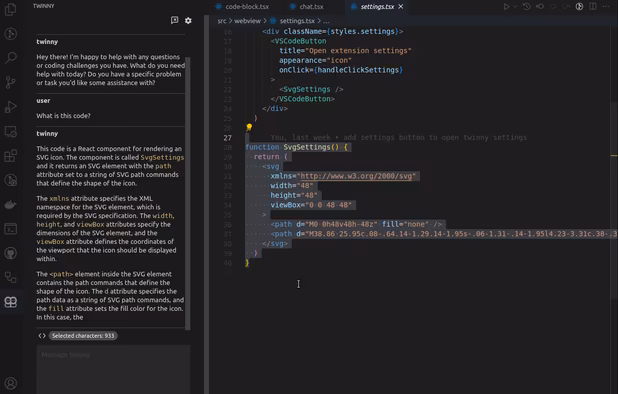The width and height of the screenshot is (618, 394).
Task: Open the editor more actions ellipsis menu
Action: [606, 6]
